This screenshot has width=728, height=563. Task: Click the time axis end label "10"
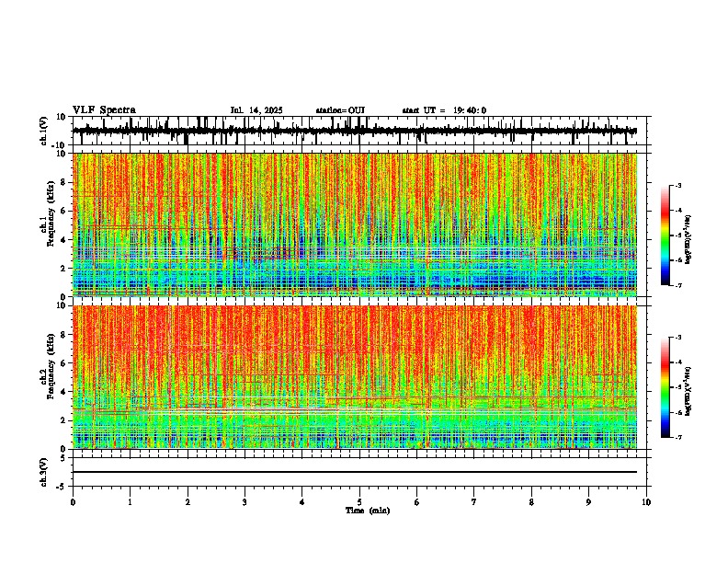646,502
